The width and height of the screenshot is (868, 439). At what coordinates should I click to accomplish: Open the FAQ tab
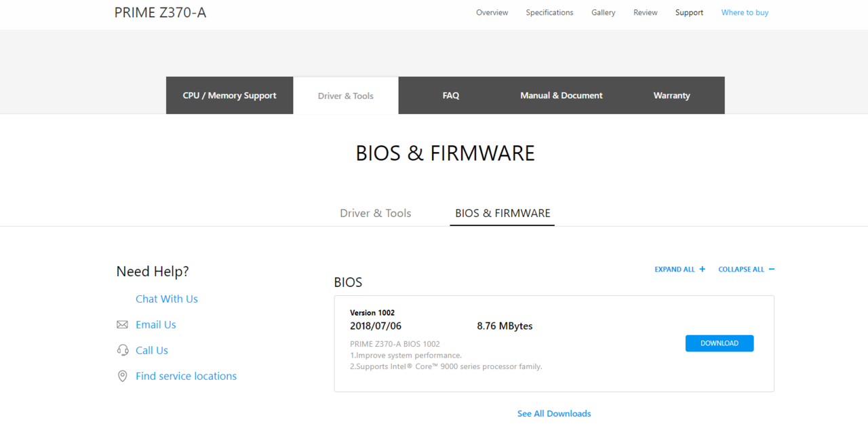coord(451,96)
